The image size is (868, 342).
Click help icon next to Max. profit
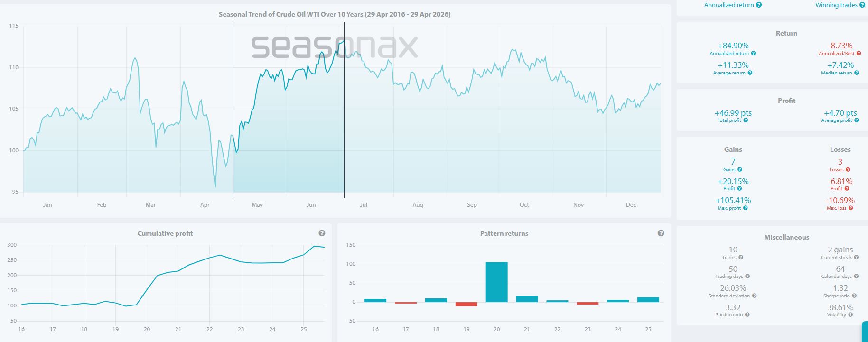pyautogui.click(x=746, y=208)
